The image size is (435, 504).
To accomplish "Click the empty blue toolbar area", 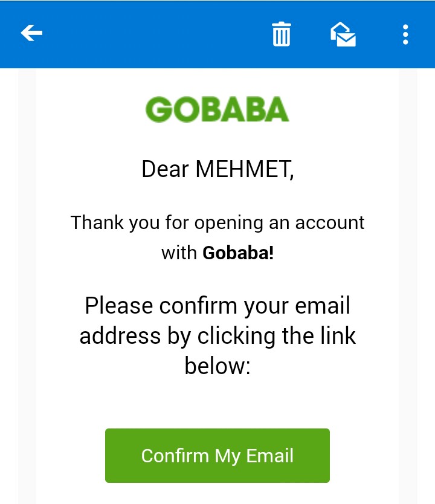I will pos(151,34).
